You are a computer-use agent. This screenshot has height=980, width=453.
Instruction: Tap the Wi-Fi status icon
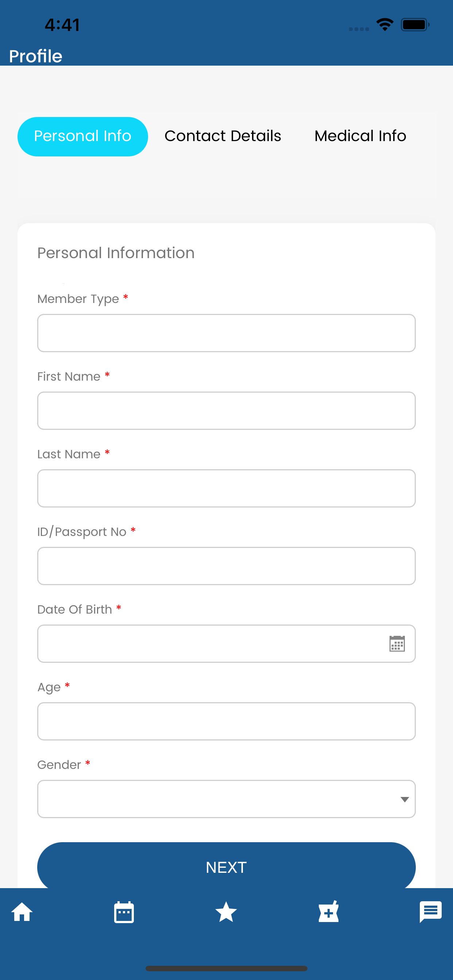[385, 25]
